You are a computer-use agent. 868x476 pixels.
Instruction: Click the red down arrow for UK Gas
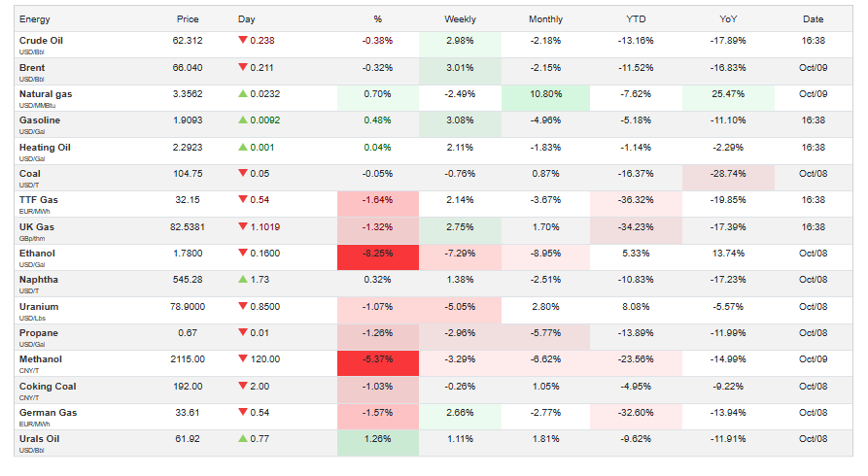coord(242,227)
